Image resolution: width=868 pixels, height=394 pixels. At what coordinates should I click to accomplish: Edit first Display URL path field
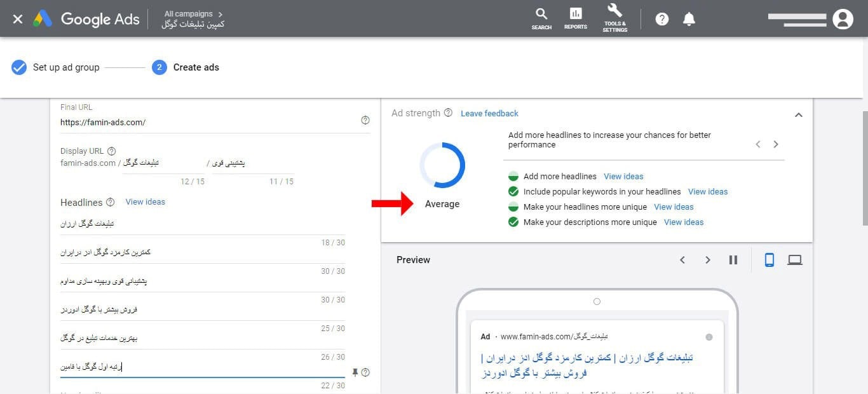164,163
